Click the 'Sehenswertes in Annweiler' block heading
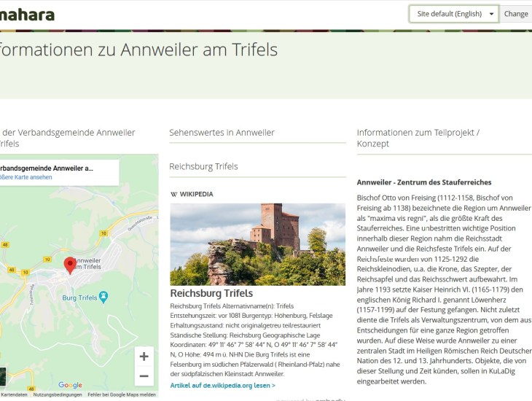Viewport: 532px width, 401px height. coord(222,133)
